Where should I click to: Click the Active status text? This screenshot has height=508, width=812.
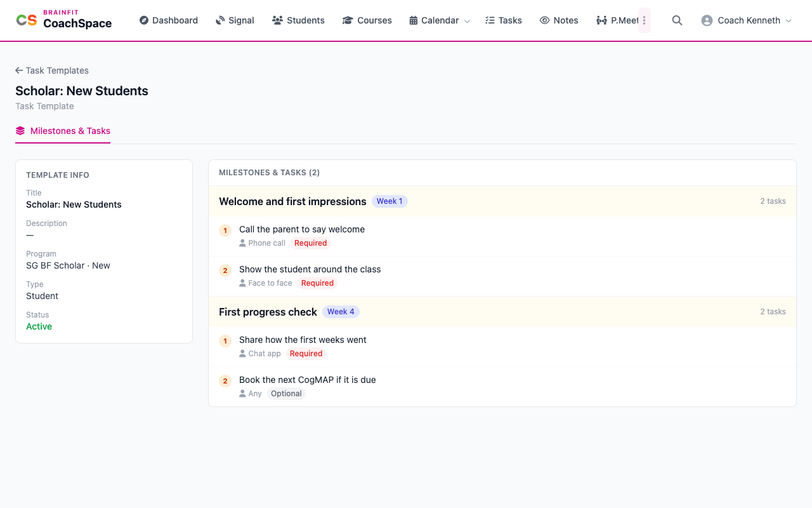(x=39, y=326)
